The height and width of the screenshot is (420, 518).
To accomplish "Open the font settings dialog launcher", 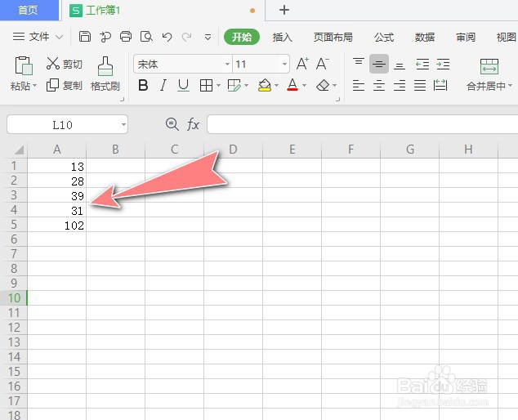I will [337, 99].
